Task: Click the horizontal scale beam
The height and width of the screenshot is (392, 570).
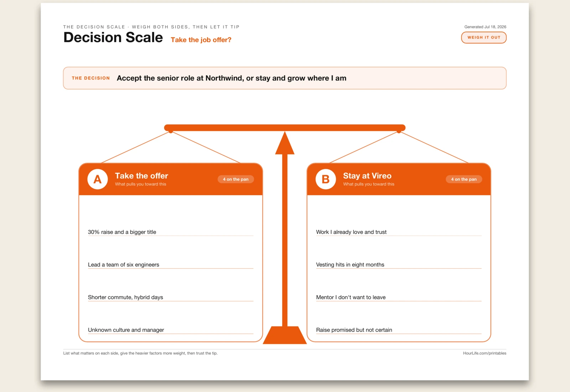Action: [285, 128]
